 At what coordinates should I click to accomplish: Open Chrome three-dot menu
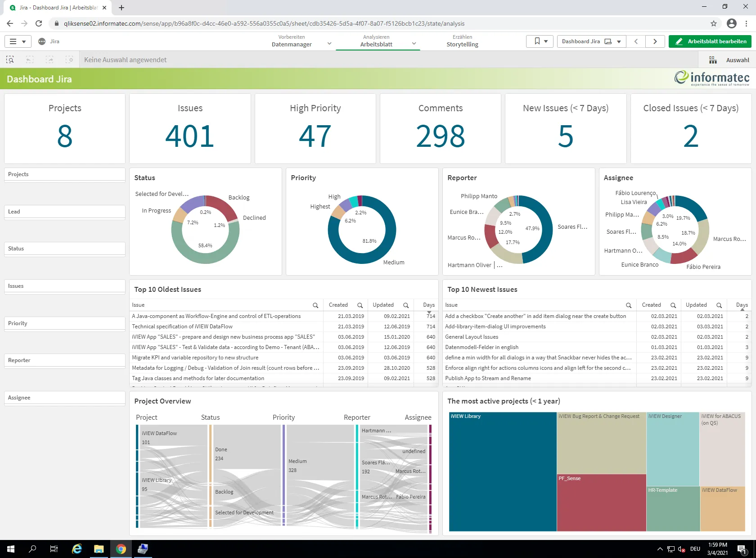(747, 23)
